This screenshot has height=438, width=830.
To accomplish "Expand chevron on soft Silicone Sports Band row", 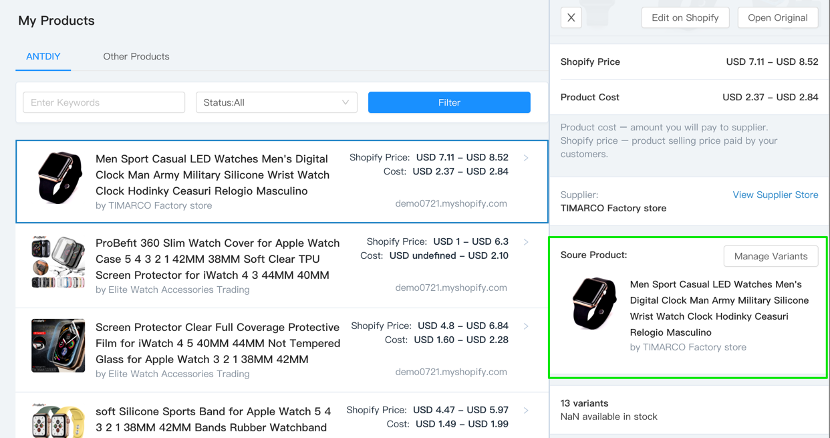I will [x=526, y=410].
